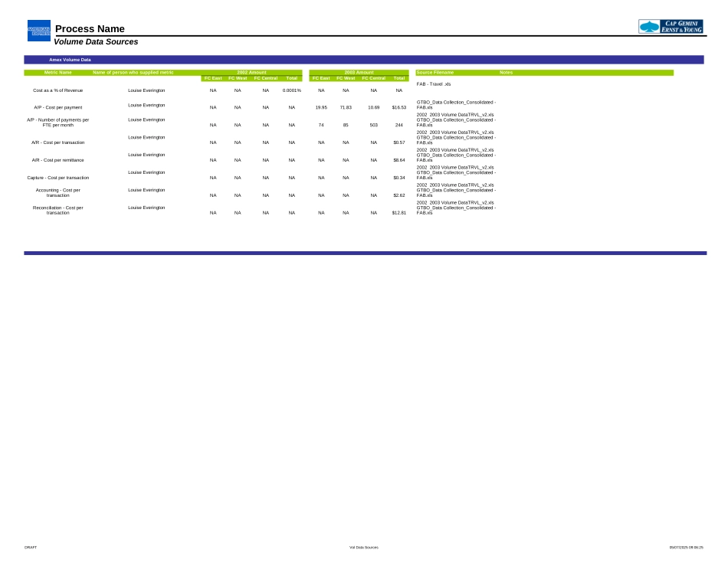
Task: Click the '503' FC Central value
Action: [374, 125]
